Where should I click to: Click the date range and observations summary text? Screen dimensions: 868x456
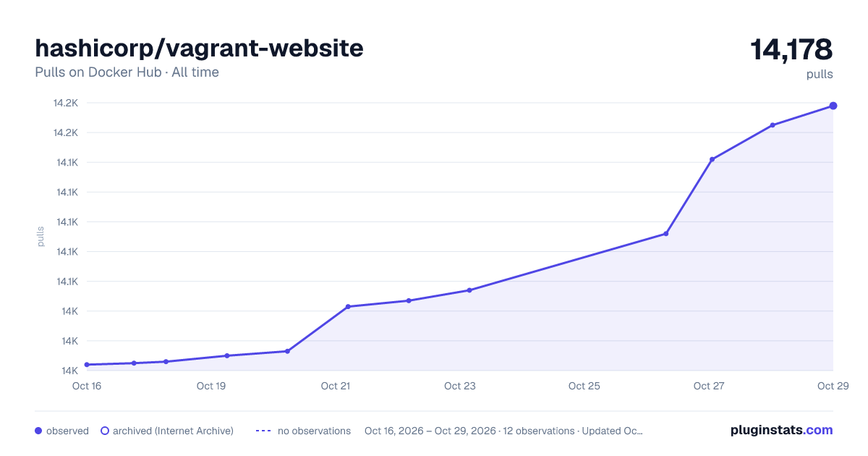click(503, 431)
